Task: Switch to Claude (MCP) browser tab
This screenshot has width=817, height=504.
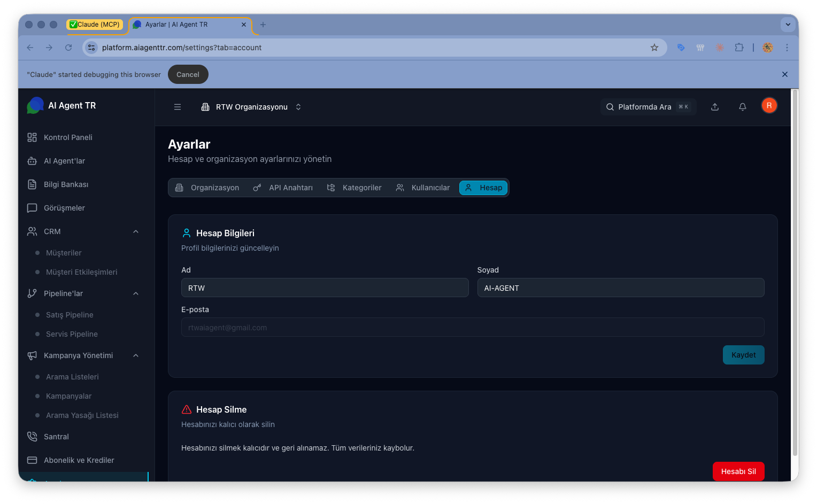Action: coord(95,25)
